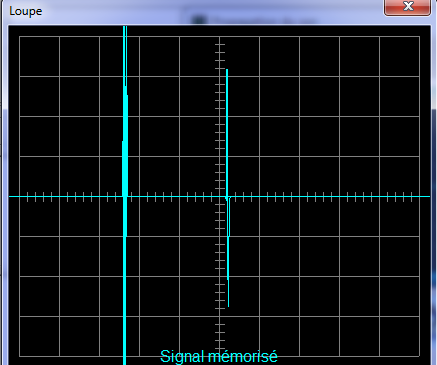This screenshot has width=437, height=365.
Task: Click the positive cyan pulse right of center axis
Action: coord(227,133)
